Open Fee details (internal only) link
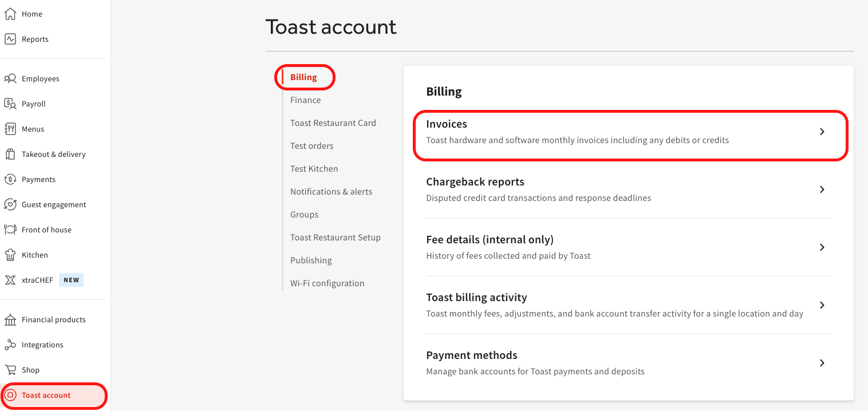The image size is (868, 411). pos(490,240)
